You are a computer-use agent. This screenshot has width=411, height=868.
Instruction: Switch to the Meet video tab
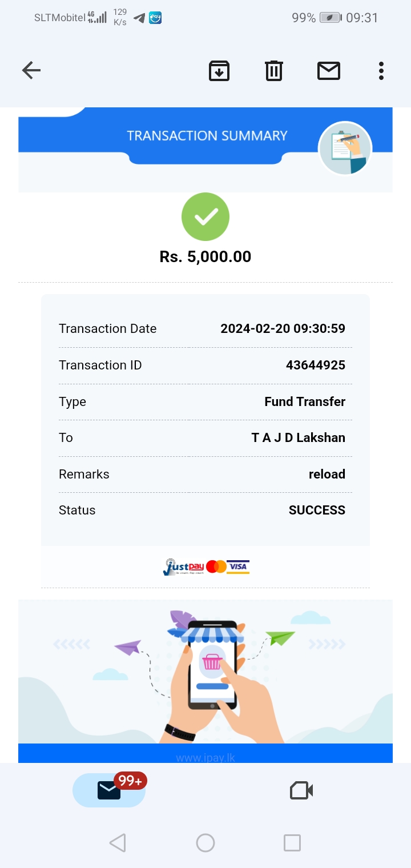301,790
